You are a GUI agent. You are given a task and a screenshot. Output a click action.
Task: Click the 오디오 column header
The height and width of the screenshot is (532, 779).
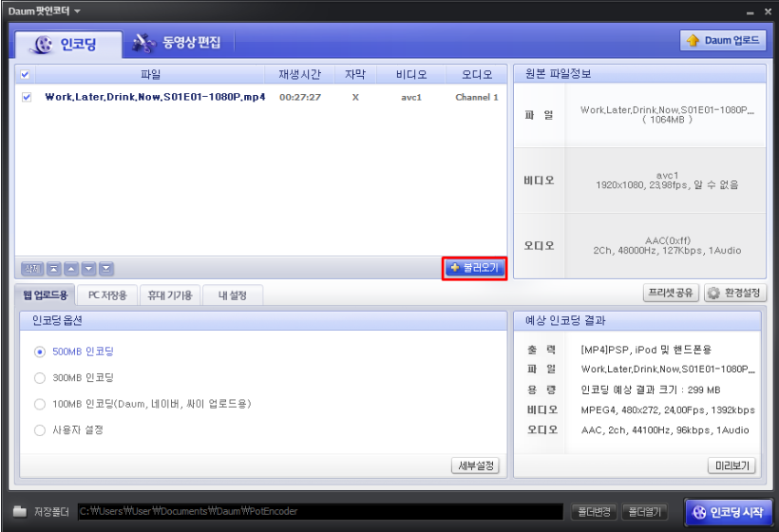pyautogui.click(x=477, y=74)
